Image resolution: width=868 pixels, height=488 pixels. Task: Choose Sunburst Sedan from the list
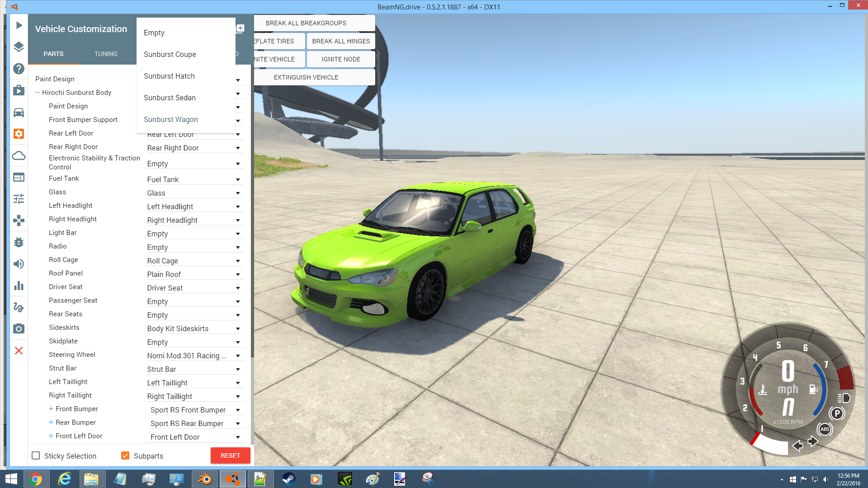[x=186, y=98]
